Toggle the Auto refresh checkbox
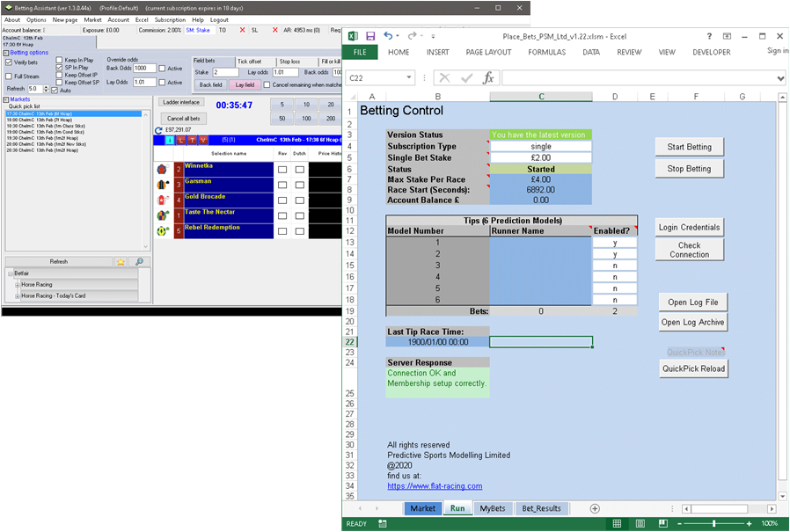Screen dimensions: 790x532 55,91
